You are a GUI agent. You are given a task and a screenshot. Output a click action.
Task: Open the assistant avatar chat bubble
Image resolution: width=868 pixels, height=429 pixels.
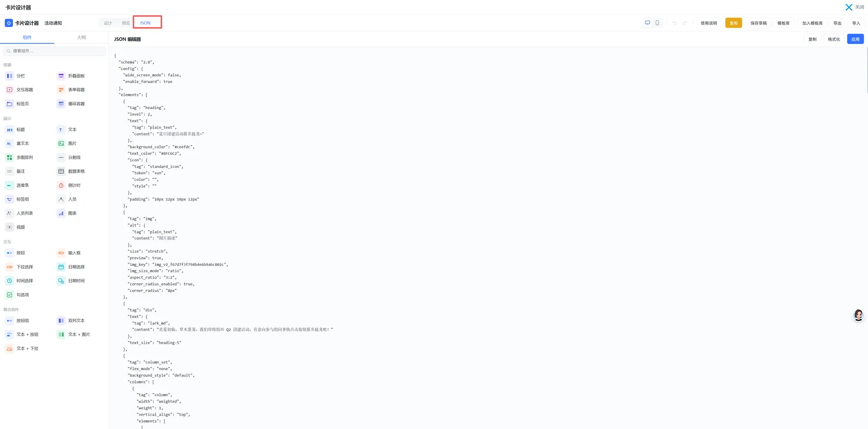pos(858,316)
